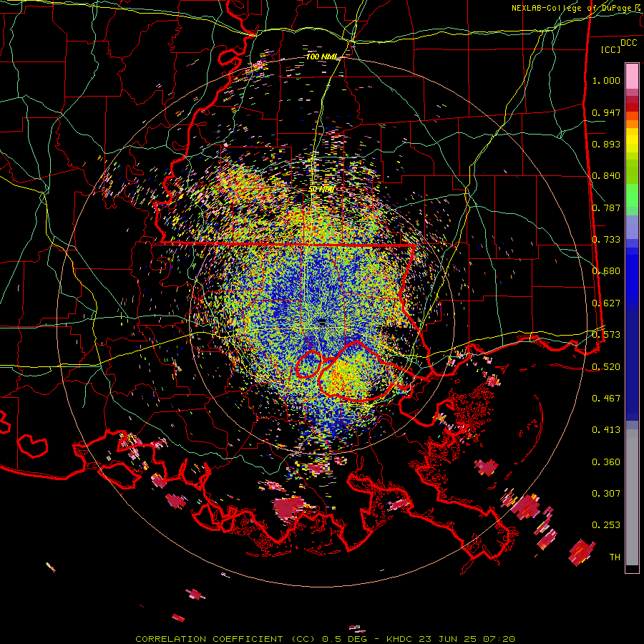
Task: Click the 0.787 legend value
Action: (x=606, y=208)
